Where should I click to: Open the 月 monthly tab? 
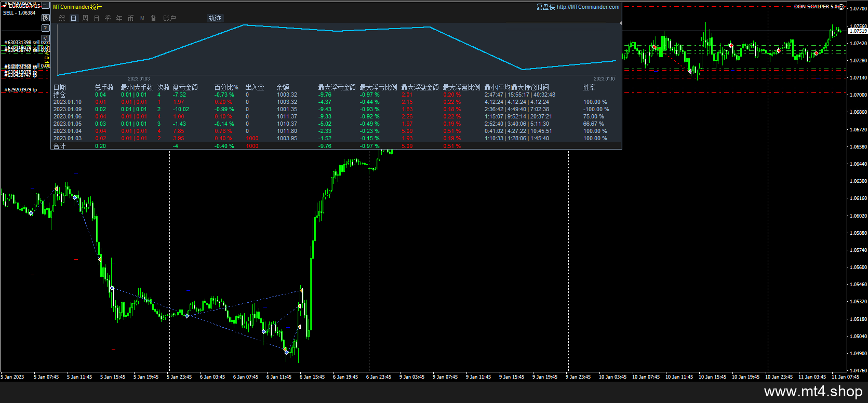coord(97,18)
